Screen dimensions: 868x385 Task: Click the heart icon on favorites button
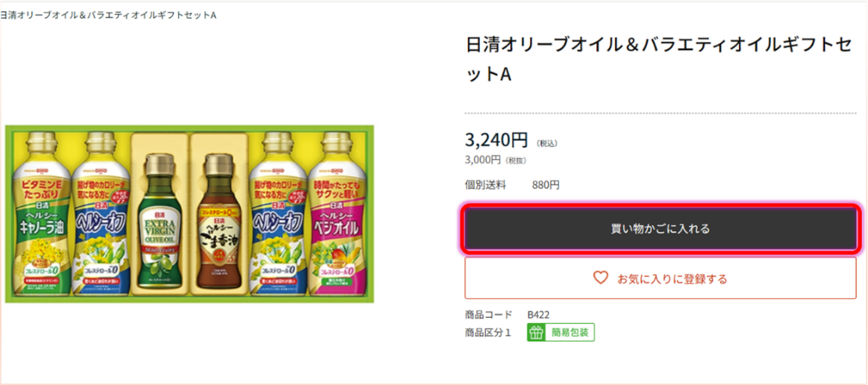pyautogui.click(x=600, y=278)
